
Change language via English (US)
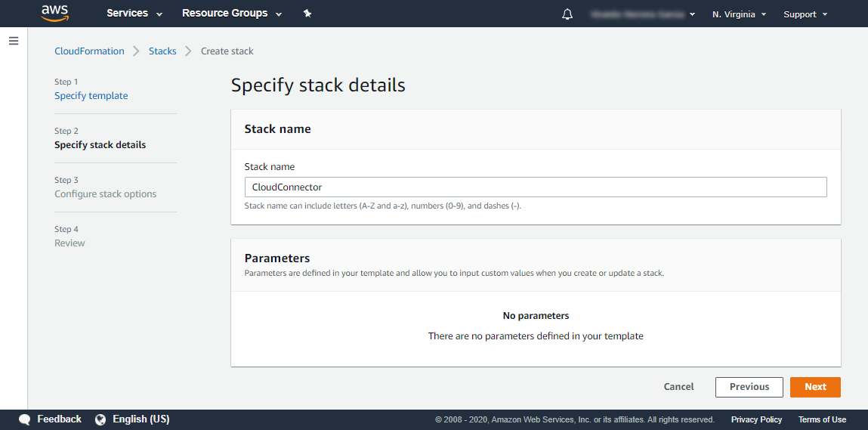[141, 419]
